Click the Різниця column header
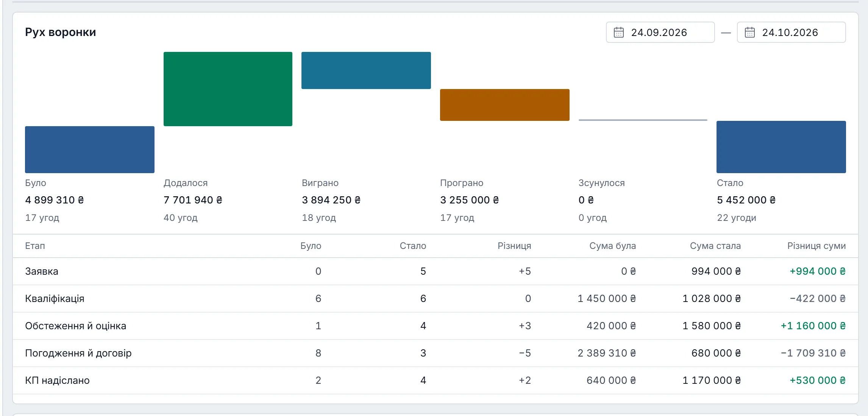 pos(514,246)
